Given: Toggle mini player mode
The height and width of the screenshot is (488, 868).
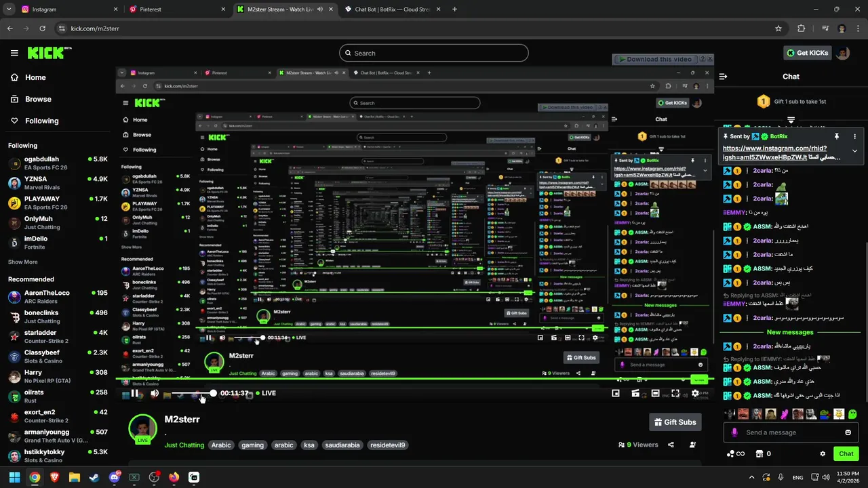Looking at the screenshot, I should click(x=616, y=393).
